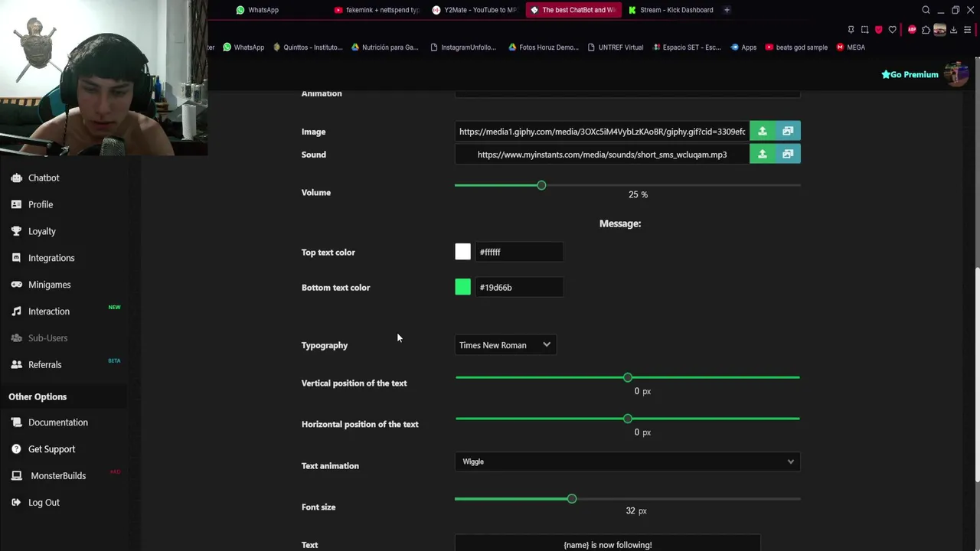
Task: Open a new browser tab
Action: (727, 10)
